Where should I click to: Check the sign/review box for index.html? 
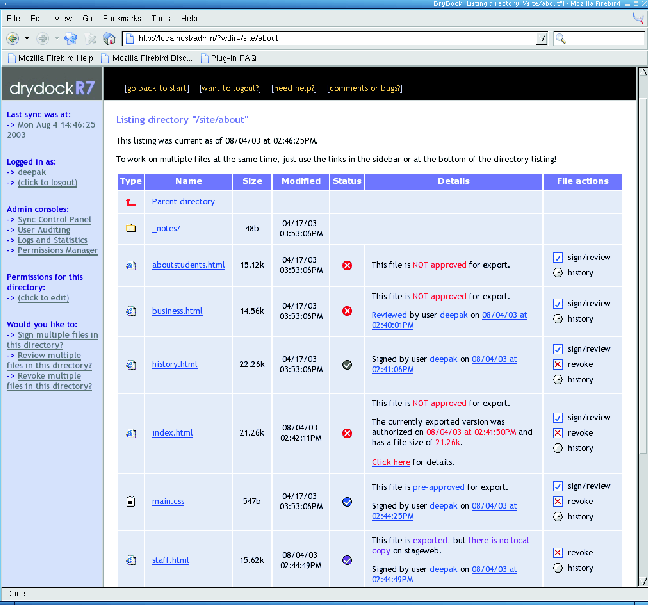(x=557, y=418)
